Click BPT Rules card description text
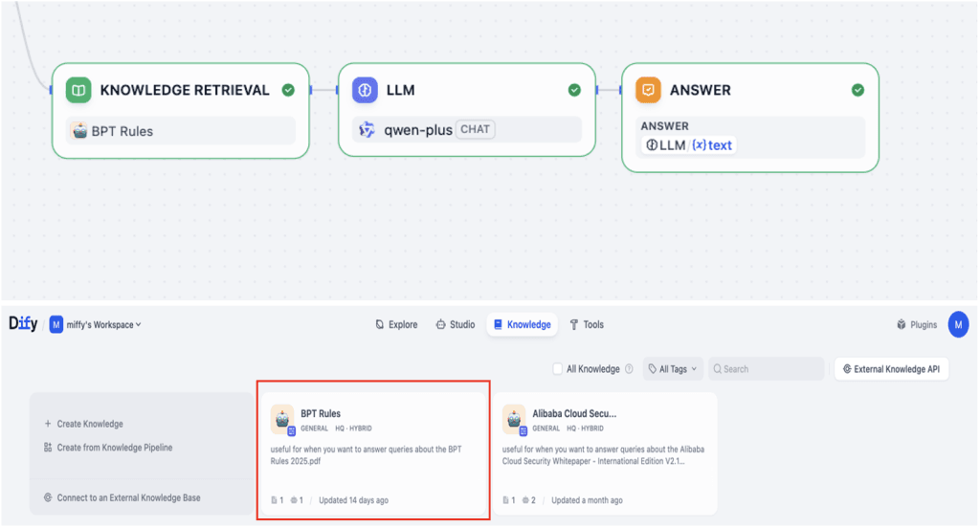Viewport: 980px width, 527px height. pyautogui.click(x=367, y=455)
